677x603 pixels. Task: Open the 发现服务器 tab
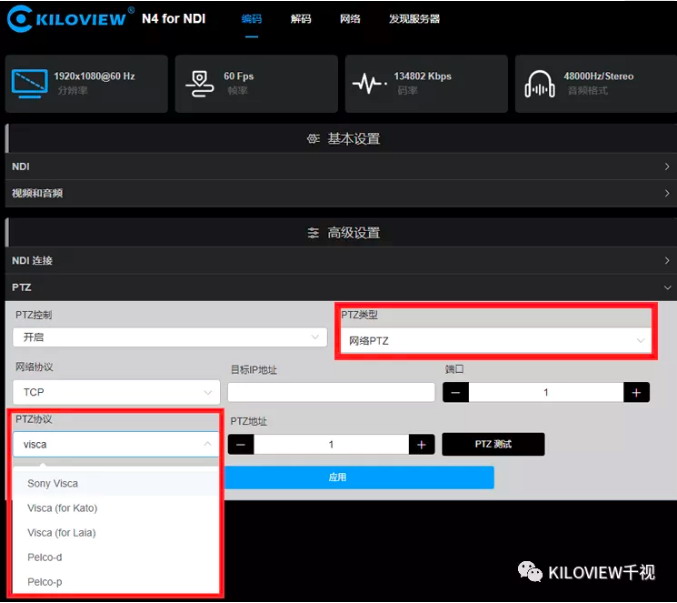[x=414, y=19]
